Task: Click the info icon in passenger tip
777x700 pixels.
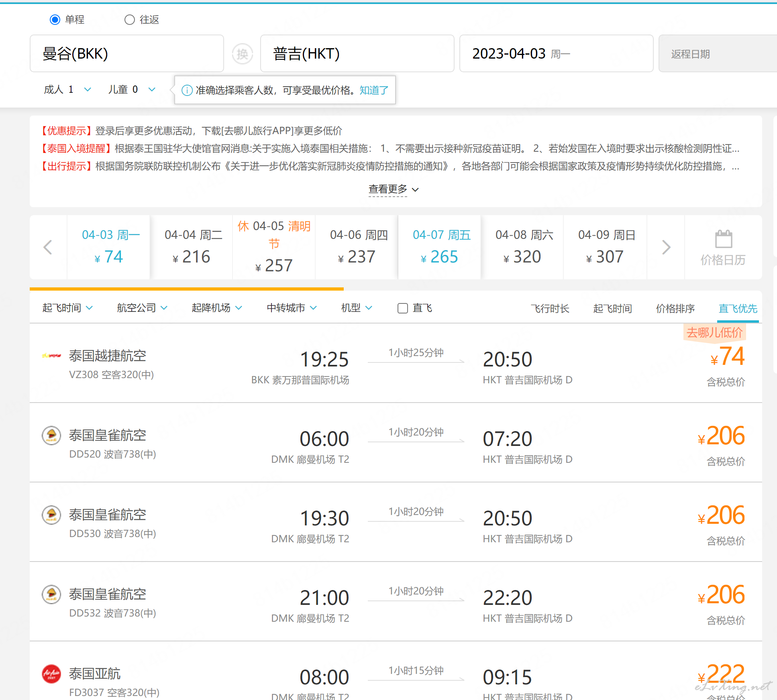Action: [x=187, y=90]
